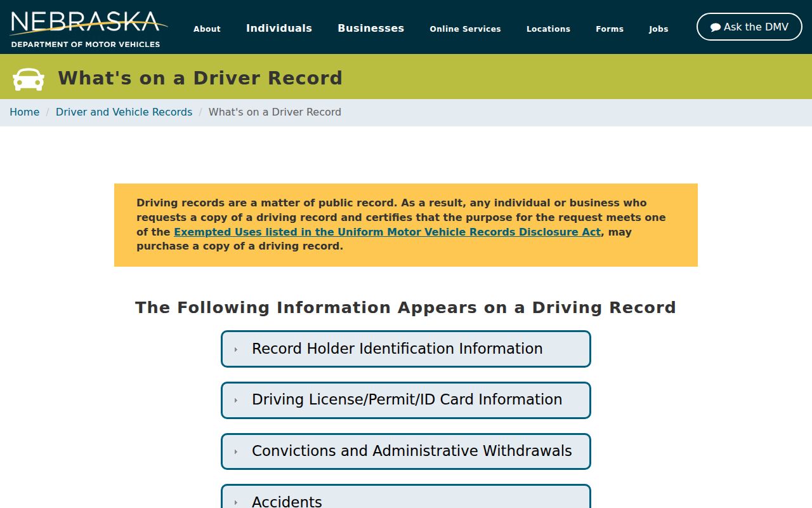Expand Driving License/Permit/ID Card Information
This screenshot has width=812, height=508.
(x=406, y=400)
